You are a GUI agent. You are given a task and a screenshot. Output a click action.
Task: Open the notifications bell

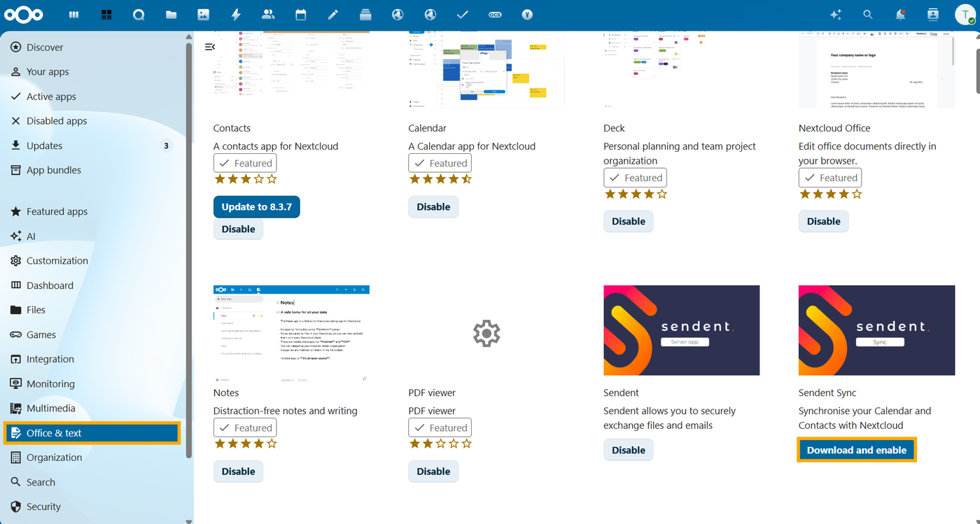(900, 15)
